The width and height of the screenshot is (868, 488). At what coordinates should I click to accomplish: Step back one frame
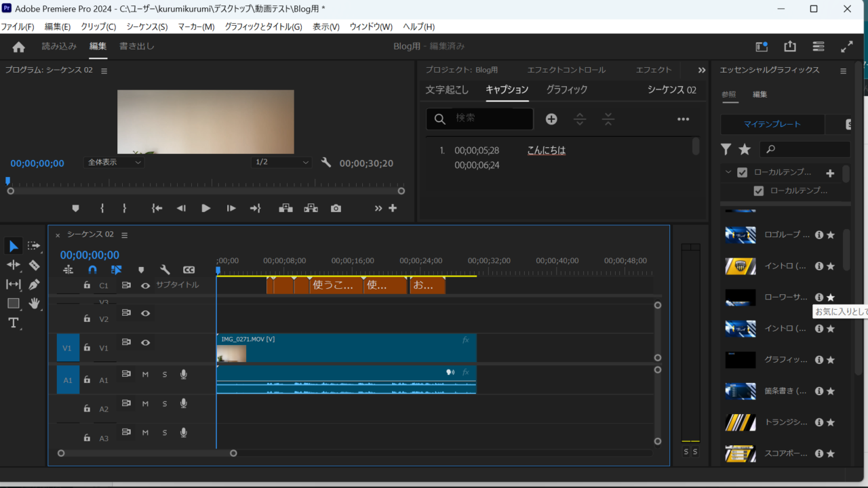coord(181,208)
